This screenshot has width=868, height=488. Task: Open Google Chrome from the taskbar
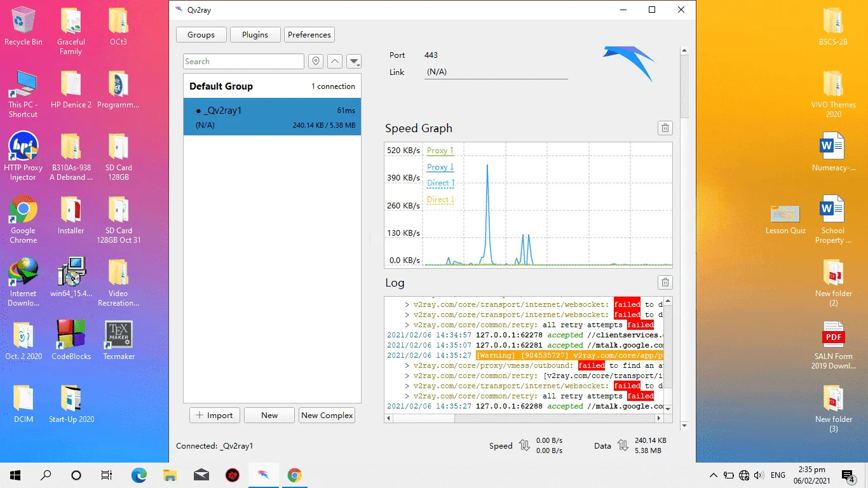click(x=294, y=475)
